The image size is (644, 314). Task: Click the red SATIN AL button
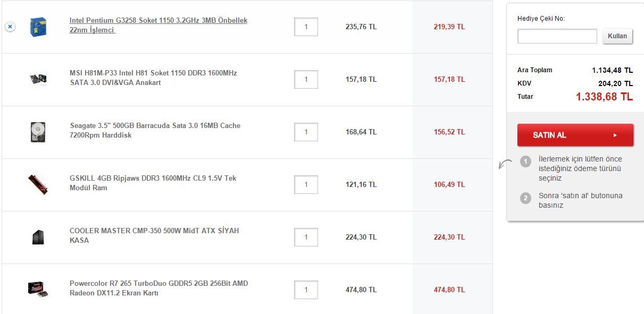point(575,135)
